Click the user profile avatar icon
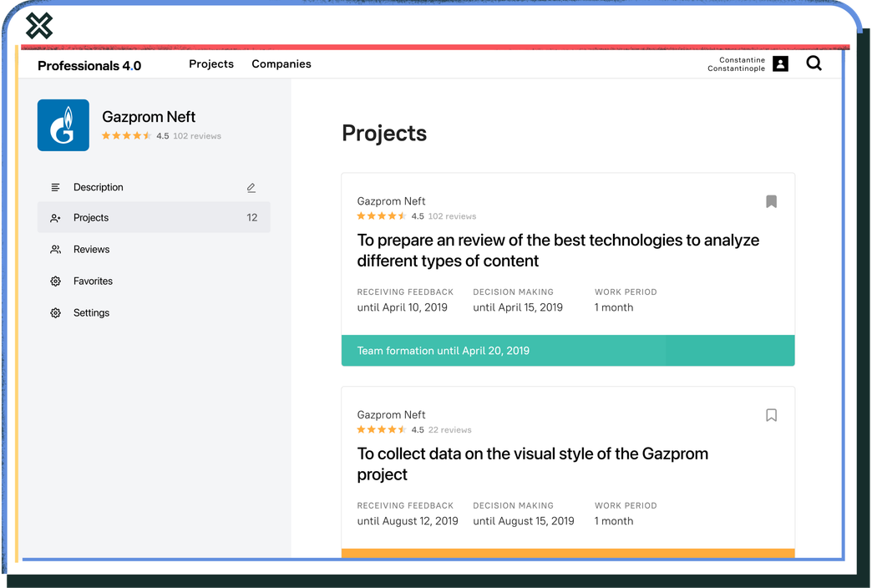Image resolution: width=872 pixels, height=588 pixels. 780,64
